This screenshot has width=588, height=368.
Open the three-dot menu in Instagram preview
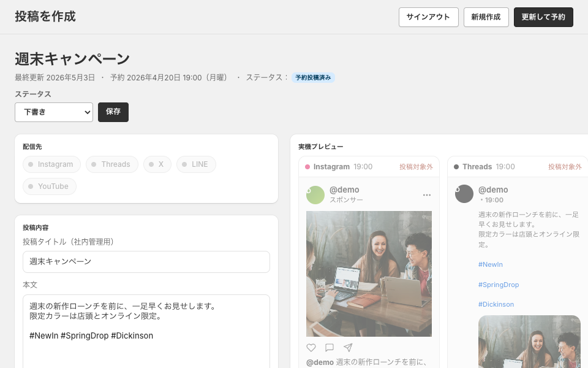(427, 195)
